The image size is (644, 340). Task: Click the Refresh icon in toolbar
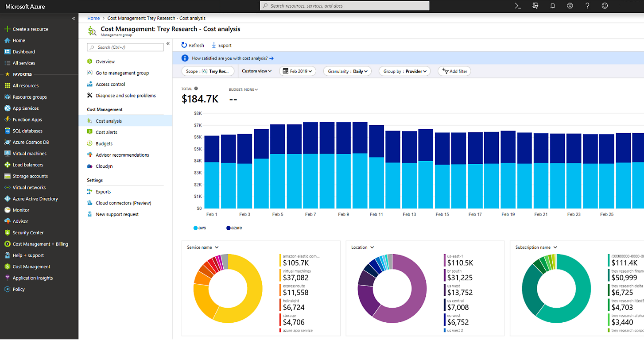[x=184, y=45]
